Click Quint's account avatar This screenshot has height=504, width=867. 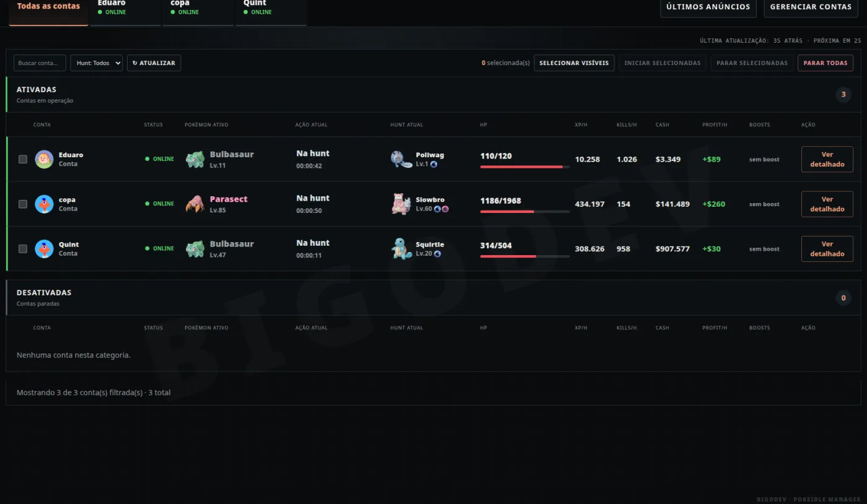coord(44,248)
